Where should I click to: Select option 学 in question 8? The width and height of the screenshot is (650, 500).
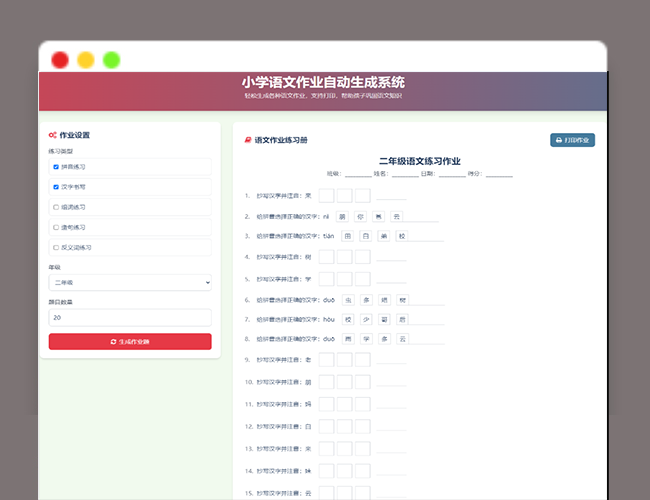tap(366, 339)
